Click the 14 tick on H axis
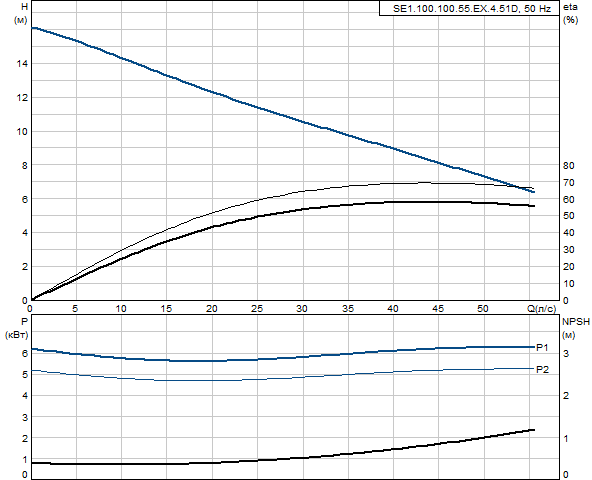Viewport: 592px width, 480px height. [x=22, y=63]
